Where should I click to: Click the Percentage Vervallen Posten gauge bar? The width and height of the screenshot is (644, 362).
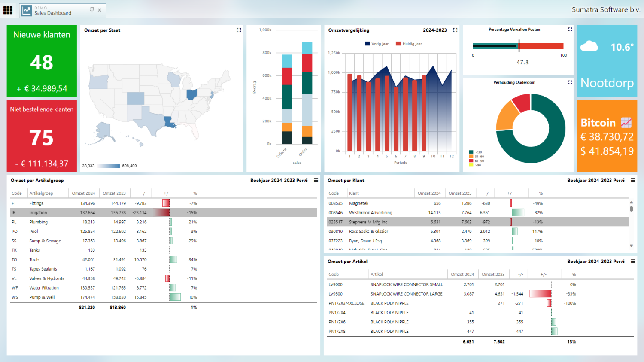(x=518, y=46)
